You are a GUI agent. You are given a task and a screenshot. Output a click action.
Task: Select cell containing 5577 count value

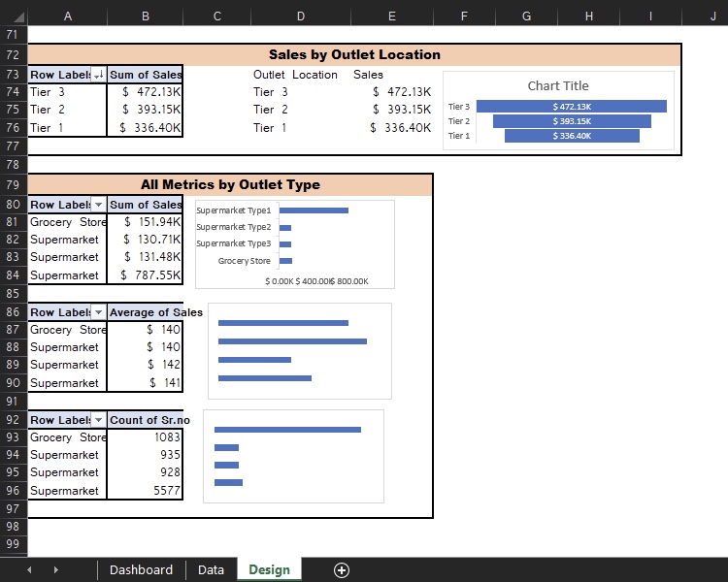click(145, 491)
